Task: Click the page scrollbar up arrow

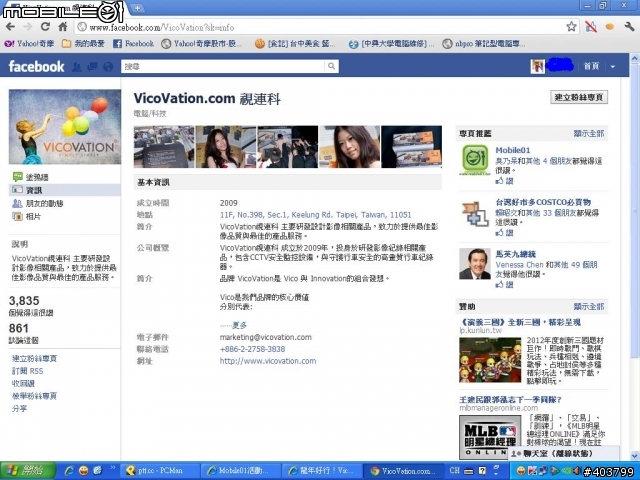Action: pos(635,58)
